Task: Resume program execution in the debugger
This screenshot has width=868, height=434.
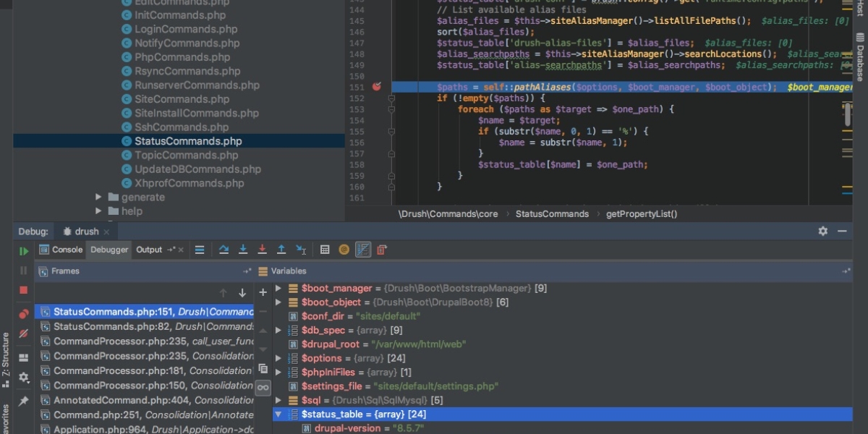Action: coord(25,250)
